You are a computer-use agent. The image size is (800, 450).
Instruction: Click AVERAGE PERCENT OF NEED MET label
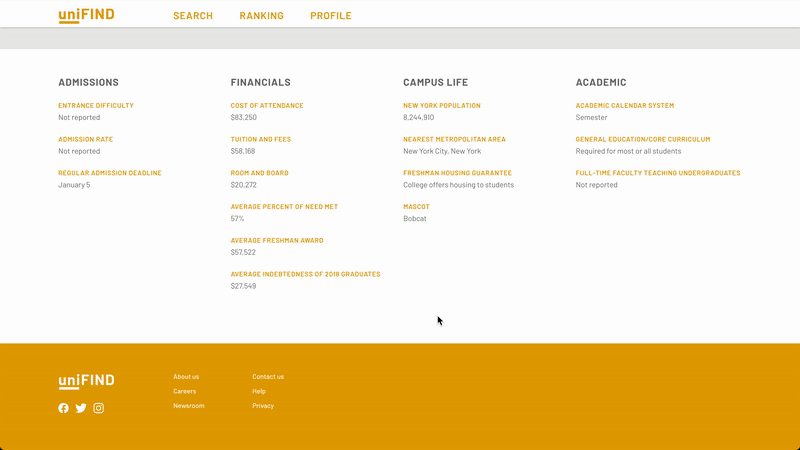point(284,207)
